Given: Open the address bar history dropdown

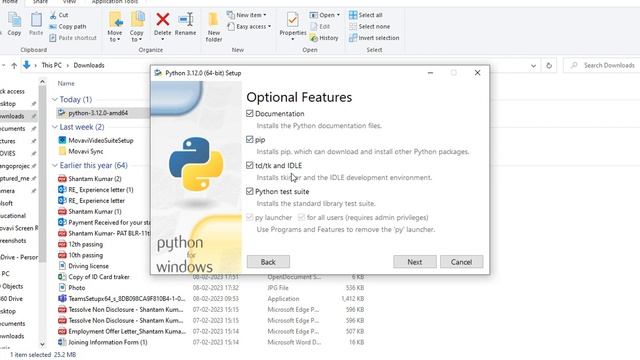Looking at the screenshot, I should [533, 65].
